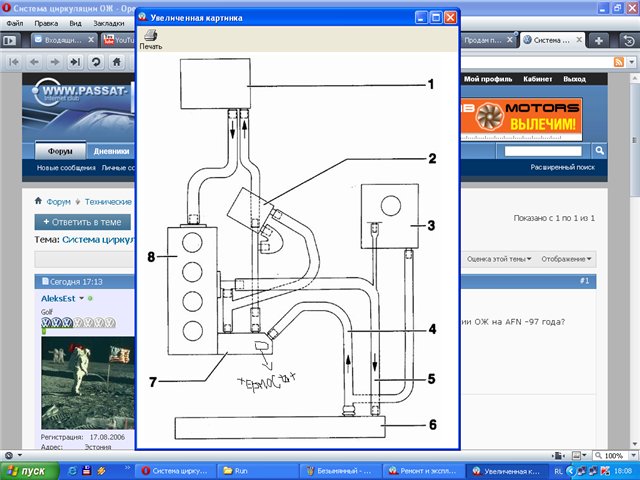
Task: Click Форум breadcrumb link
Action: pos(58,202)
